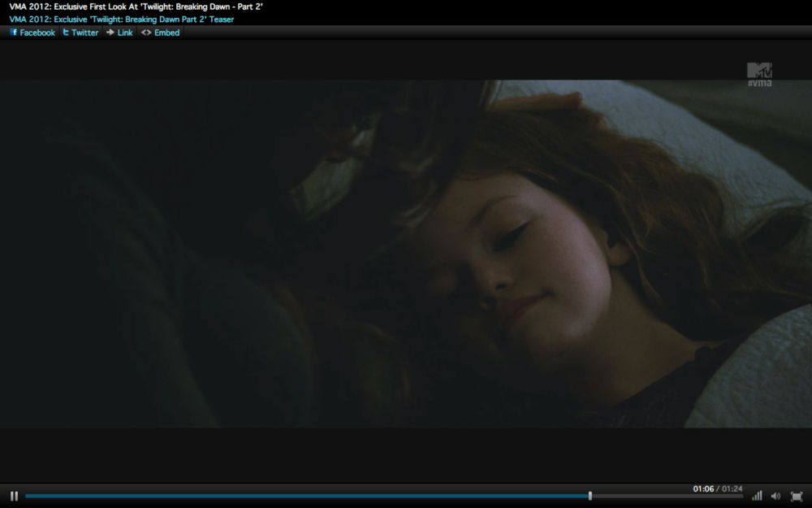
Task: Open video quality signal bars icon
Action: [x=757, y=496]
